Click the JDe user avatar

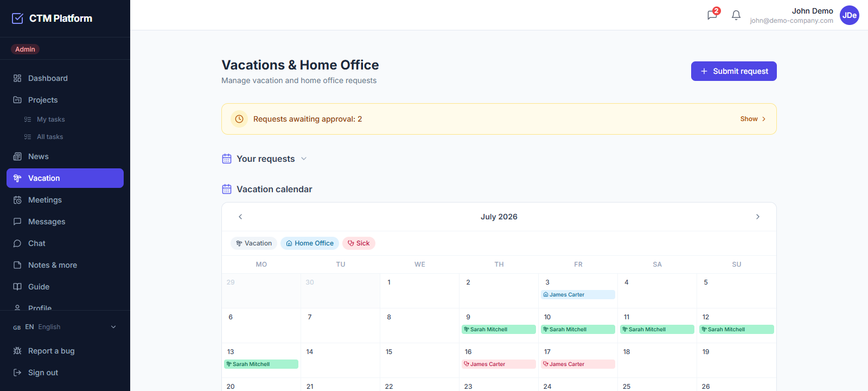click(x=850, y=15)
